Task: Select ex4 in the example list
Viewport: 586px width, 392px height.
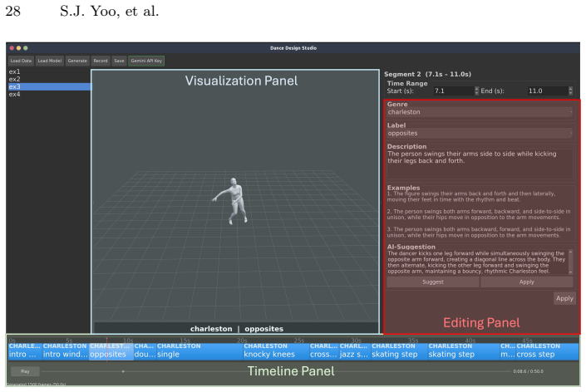Action: pyautogui.click(x=49, y=94)
